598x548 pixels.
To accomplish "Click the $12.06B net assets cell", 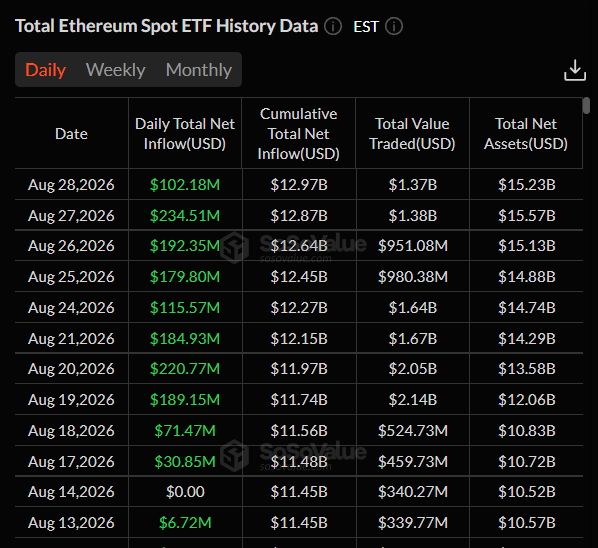I will (527, 399).
